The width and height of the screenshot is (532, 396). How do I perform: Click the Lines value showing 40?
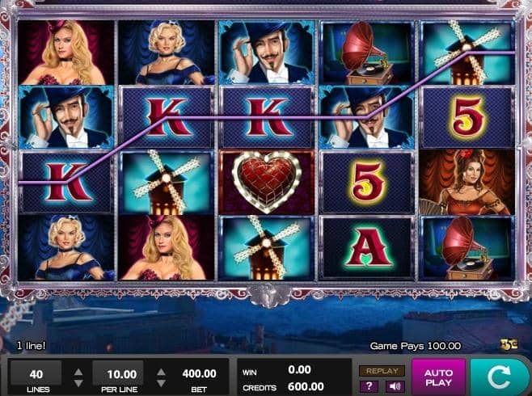(x=36, y=374)
